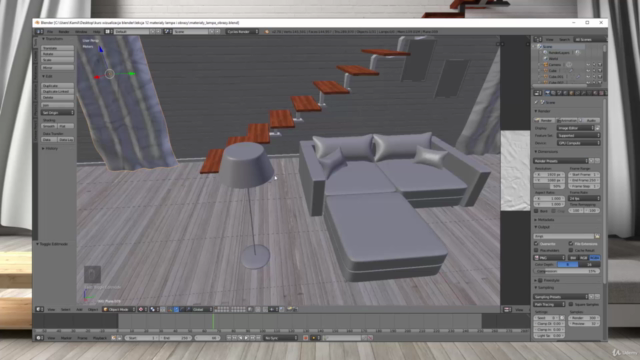Open the timeline Playback menu
The width and height of the screenshot is (640, 360).
[x=100, y=338]
